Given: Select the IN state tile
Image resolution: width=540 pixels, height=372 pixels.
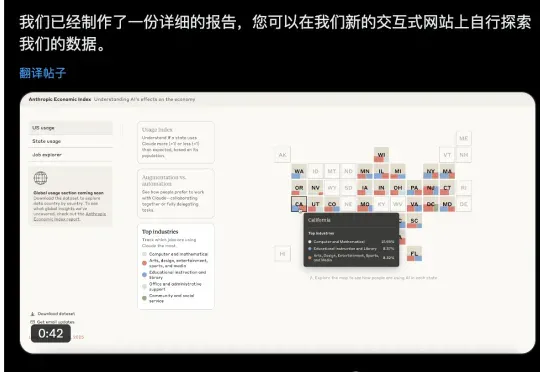Looking at the screenshot, I should (381, 188).
